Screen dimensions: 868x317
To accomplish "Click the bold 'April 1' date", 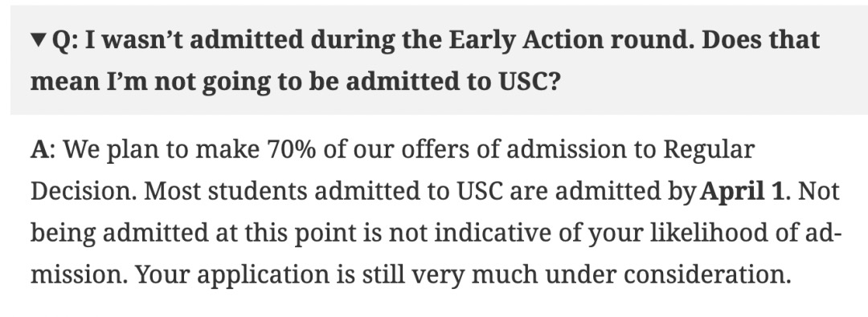I will (742, 191).
